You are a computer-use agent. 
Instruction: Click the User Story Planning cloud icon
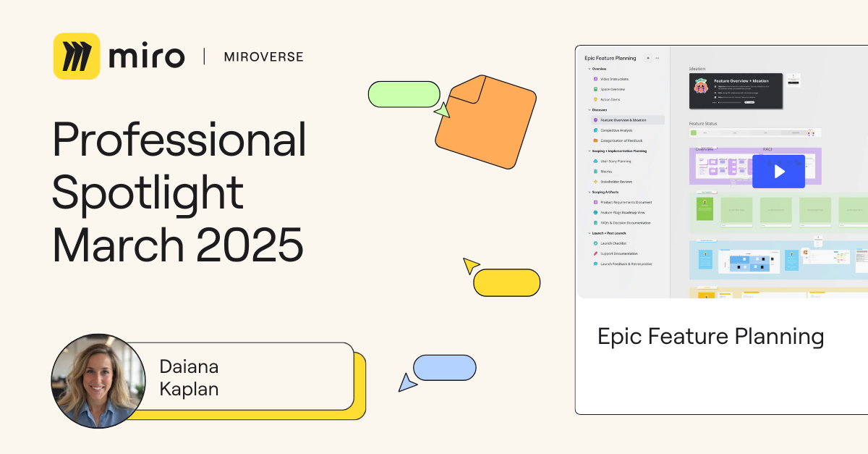(x=595, y=161)
